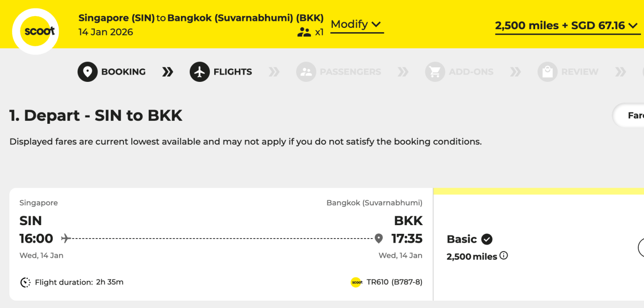Toggle the Basic fare checkmark
Screen dimensions: 644x308
[x=487, y=239]
